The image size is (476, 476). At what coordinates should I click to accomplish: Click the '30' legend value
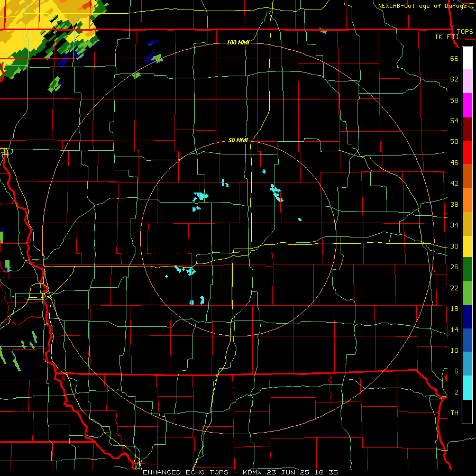[x=454, y=246]
